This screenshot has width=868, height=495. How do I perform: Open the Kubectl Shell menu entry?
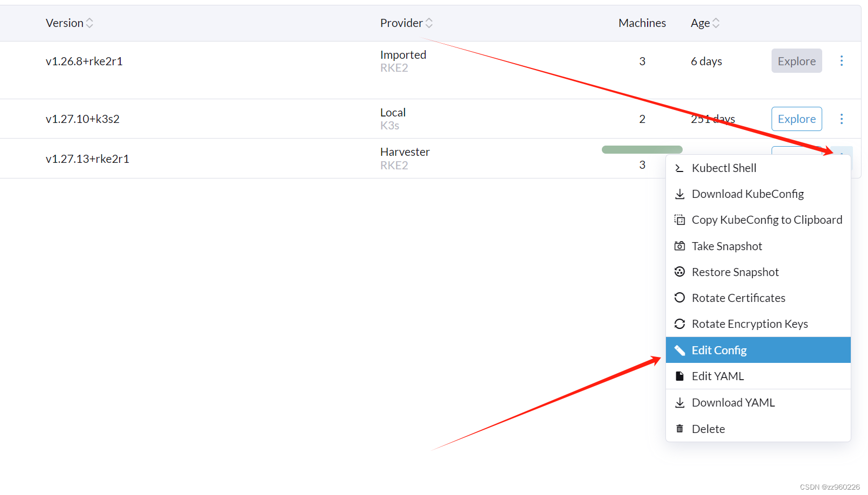coord(758,168)
